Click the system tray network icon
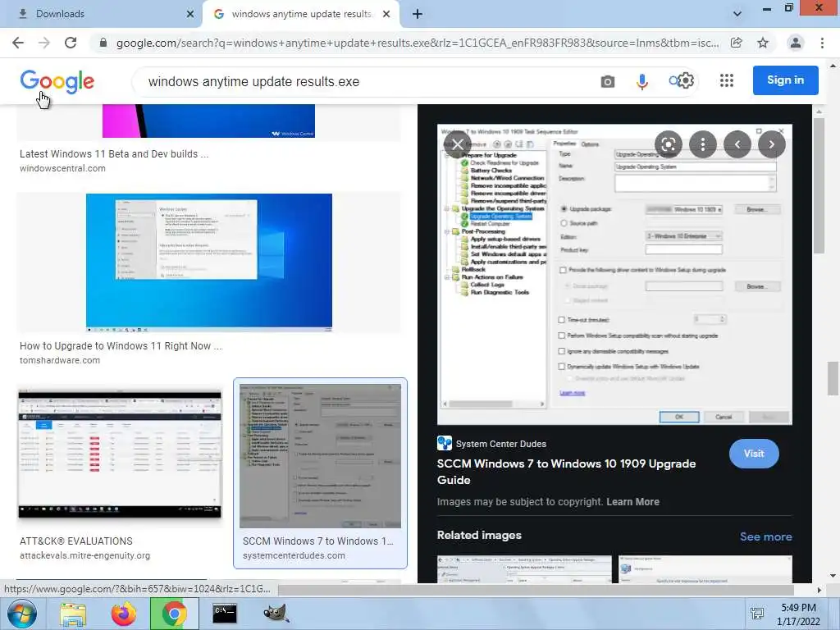The height and width of the screenshot is (630, 840). coord(757,614)
